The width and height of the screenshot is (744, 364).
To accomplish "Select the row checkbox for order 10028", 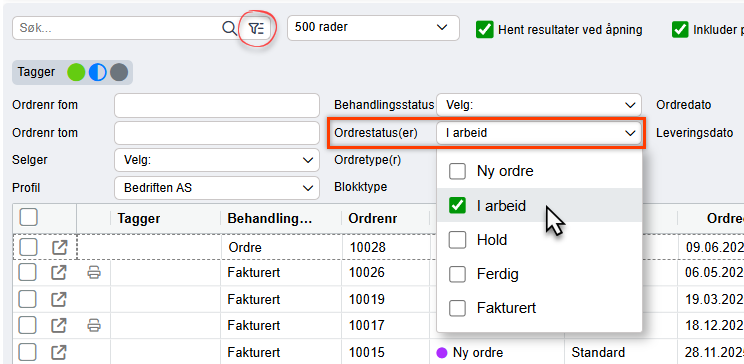I will (28, 247).
